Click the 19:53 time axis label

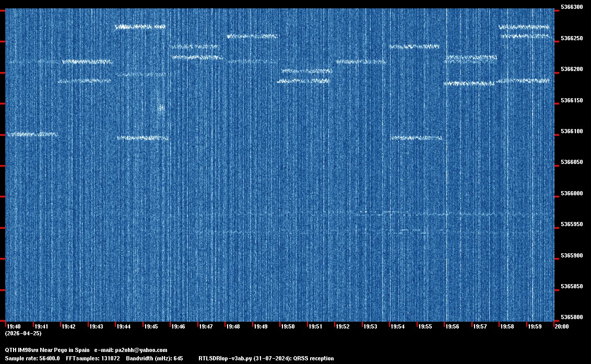pos(370,326)
